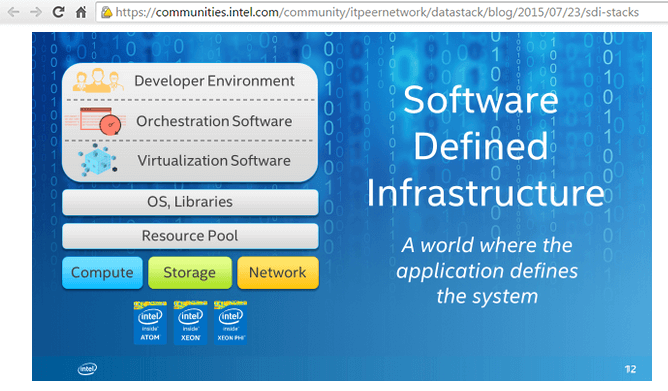
Task: Click the Orchestration Software label
Action: (x=214, y=121)
